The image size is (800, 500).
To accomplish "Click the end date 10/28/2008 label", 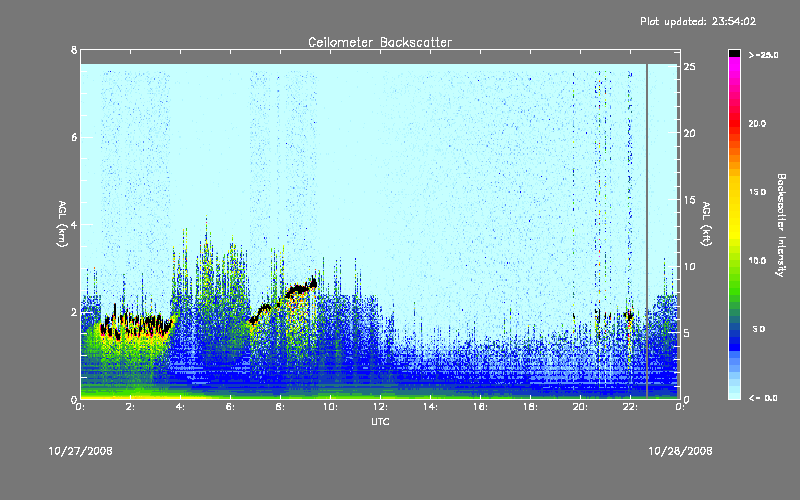I will pyautogui.click(x=680, y=451).
